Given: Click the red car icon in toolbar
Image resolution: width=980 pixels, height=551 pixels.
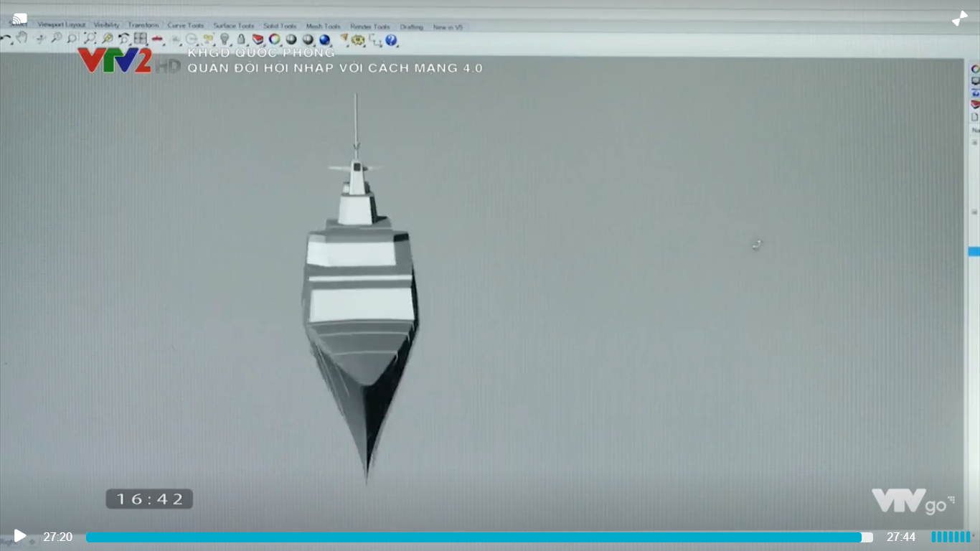Looking at the screenshot, I should click(x=157, y=39).
